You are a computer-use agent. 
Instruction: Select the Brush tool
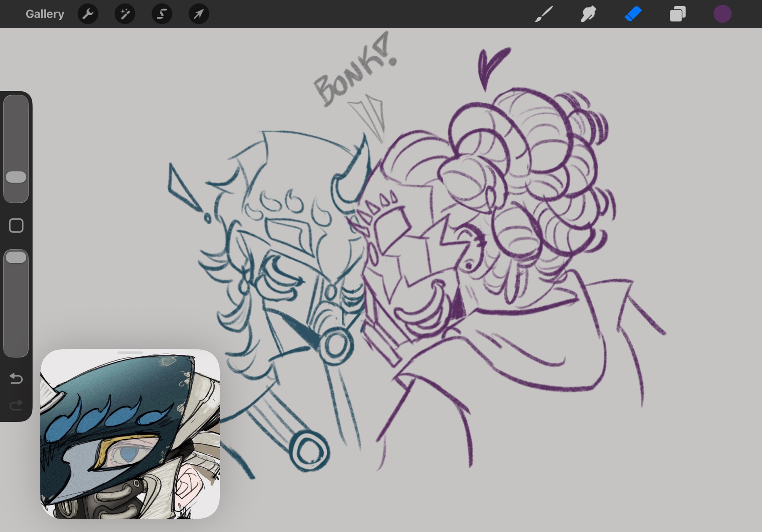[x=544, y=14]
